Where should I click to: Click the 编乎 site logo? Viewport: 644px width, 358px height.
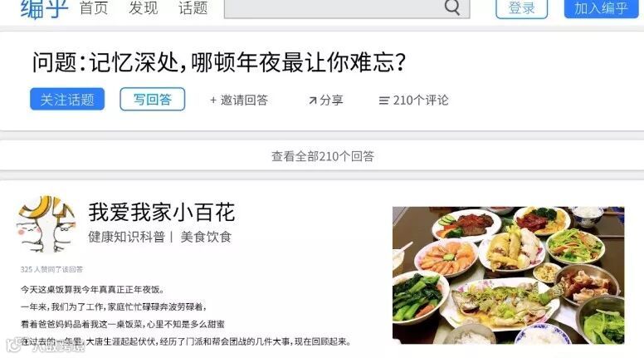(x=44, y=8)
